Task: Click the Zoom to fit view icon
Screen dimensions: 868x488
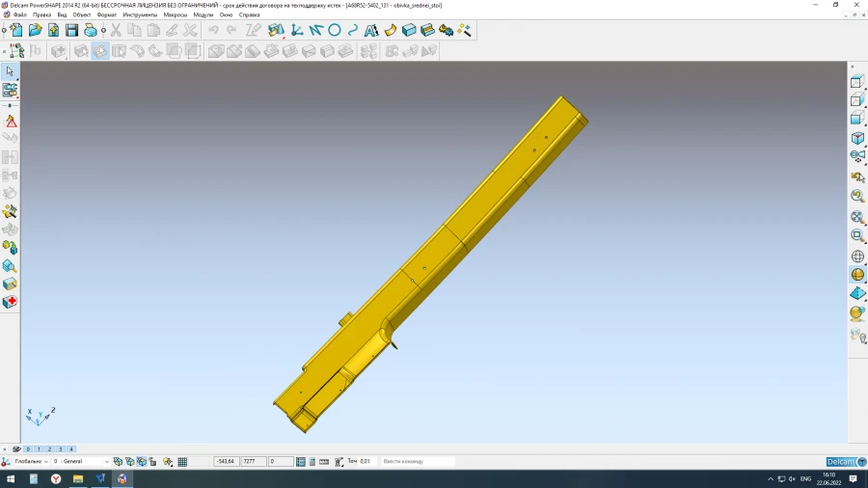Action: pyautogui.click(x=857, y=217)
